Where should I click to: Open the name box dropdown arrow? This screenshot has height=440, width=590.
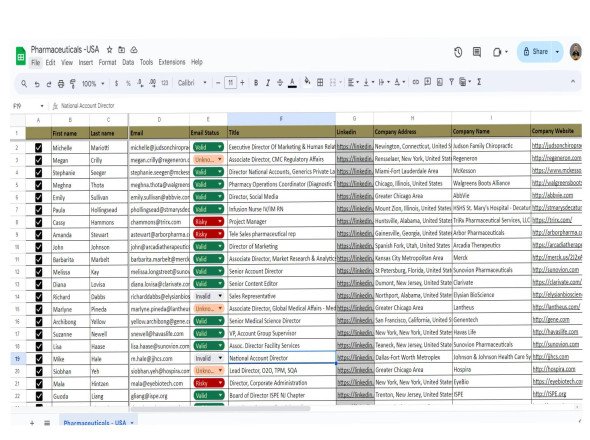click(x=42, y=106)
